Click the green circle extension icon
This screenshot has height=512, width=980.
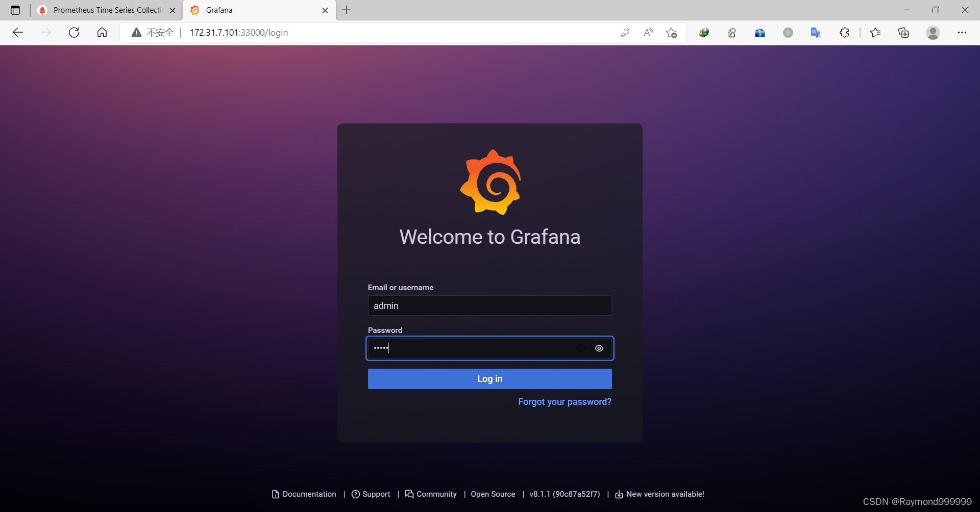point(788,33)
